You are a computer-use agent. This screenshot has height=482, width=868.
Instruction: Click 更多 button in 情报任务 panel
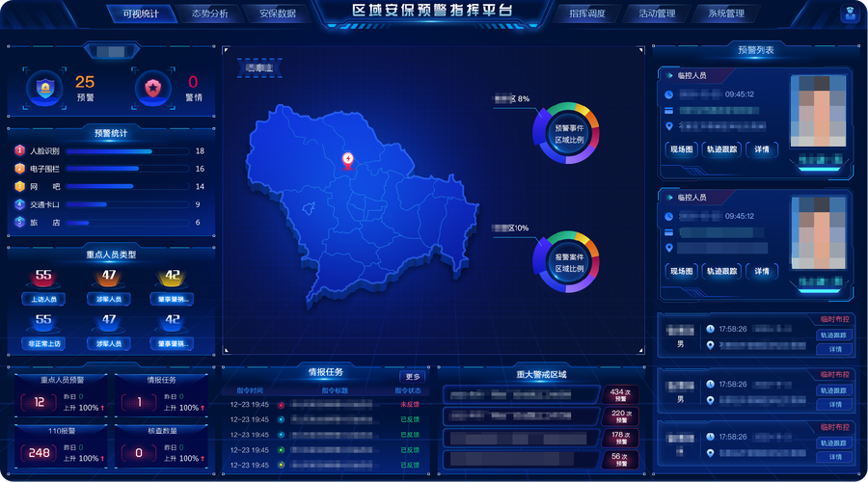(412, 377)
